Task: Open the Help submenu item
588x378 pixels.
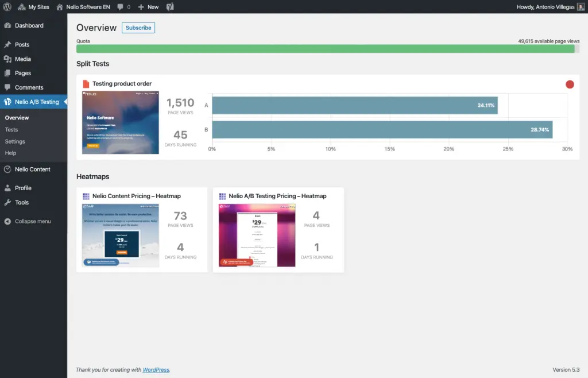Action: (10, 153)
